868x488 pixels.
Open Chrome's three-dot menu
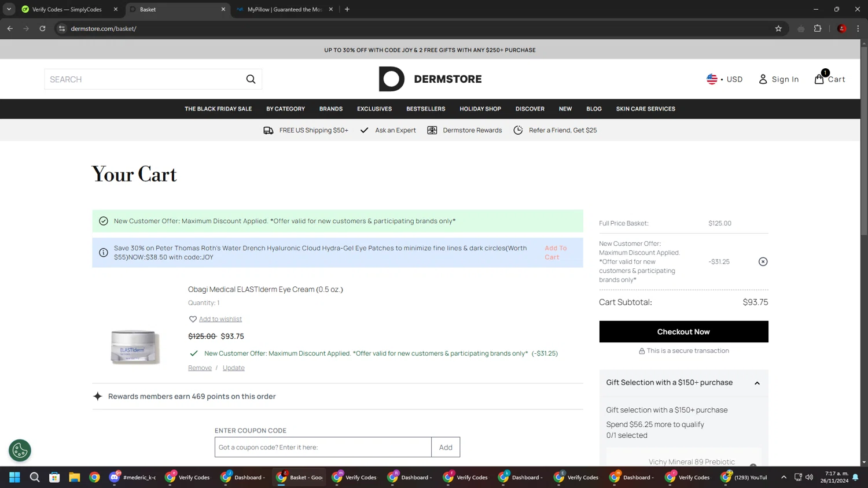click(x=858, y=28)
